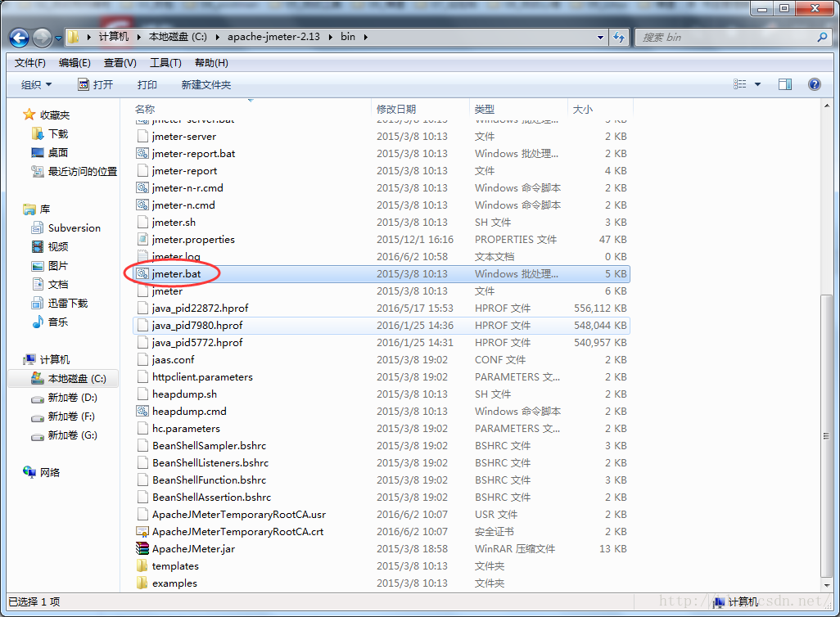The height and width of the screenshot is (617, 840).
Task: Open the 迅雷下载 library
Action: [x=60, y=303]
